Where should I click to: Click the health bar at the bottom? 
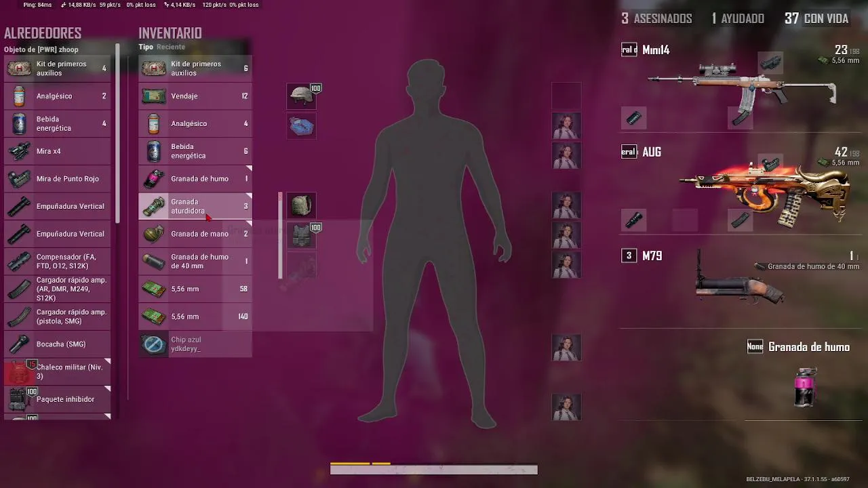click(434, 470)
